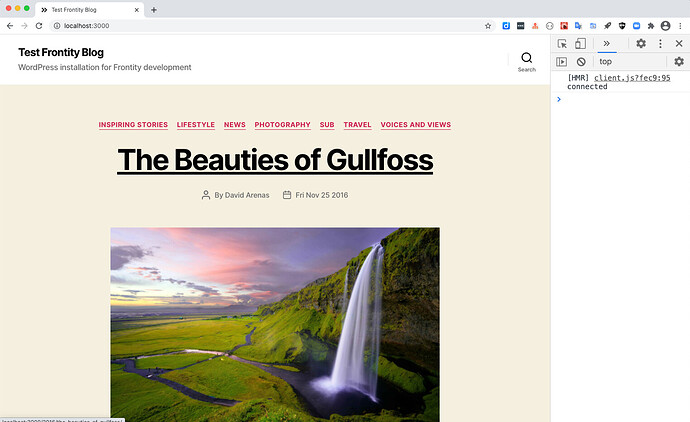Open the Photography category link
Screen dimensions: 690x422
coord(282,125)
